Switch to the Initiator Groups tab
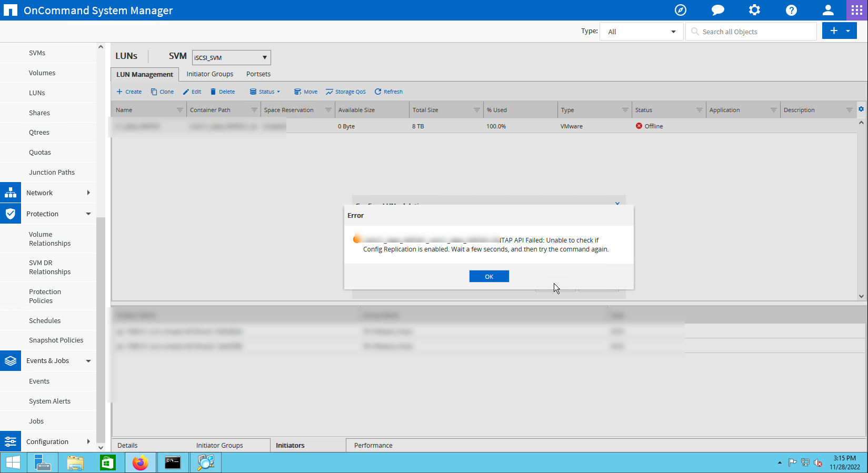Screen dimensions: 868x473 (x=209, y=74)
